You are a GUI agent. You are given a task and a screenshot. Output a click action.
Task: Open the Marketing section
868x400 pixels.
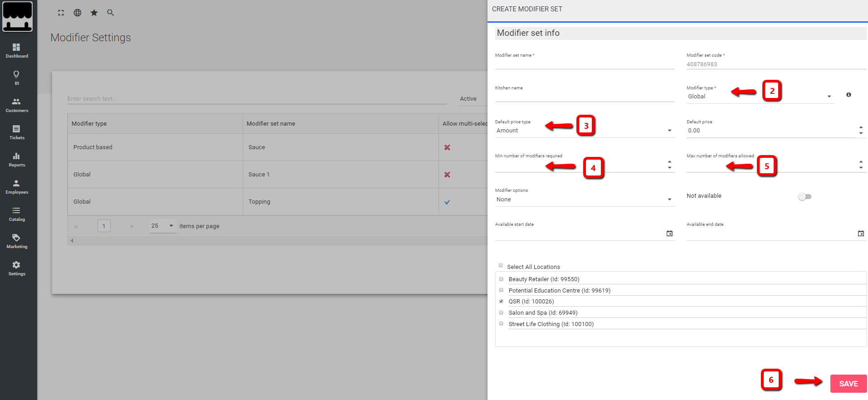coord(17,241)
